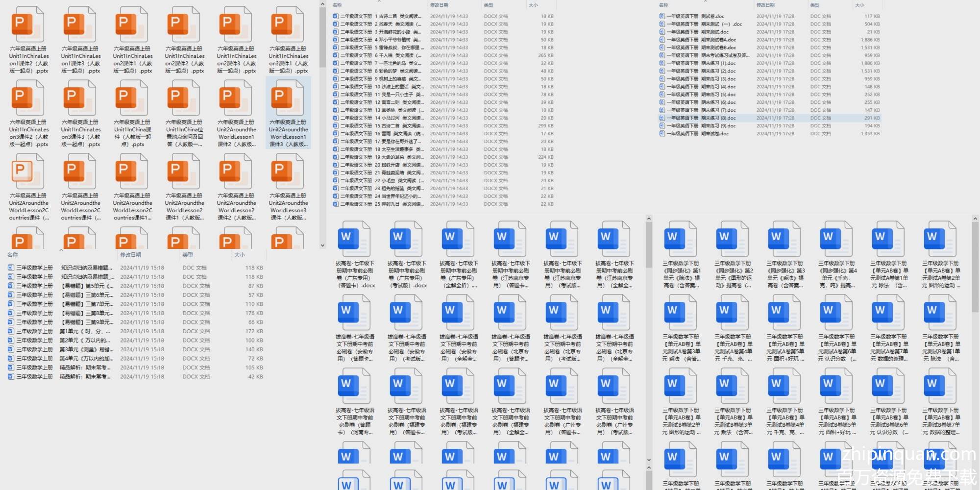Sort first-grade English list by 大小 column
This screenshot has width=980, height=490.
pyautogui.click(x=859, y=5)
